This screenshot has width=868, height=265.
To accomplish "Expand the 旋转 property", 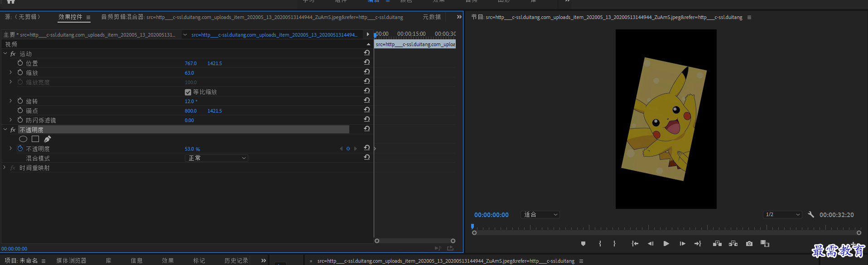I will click(x=10, y=101).
